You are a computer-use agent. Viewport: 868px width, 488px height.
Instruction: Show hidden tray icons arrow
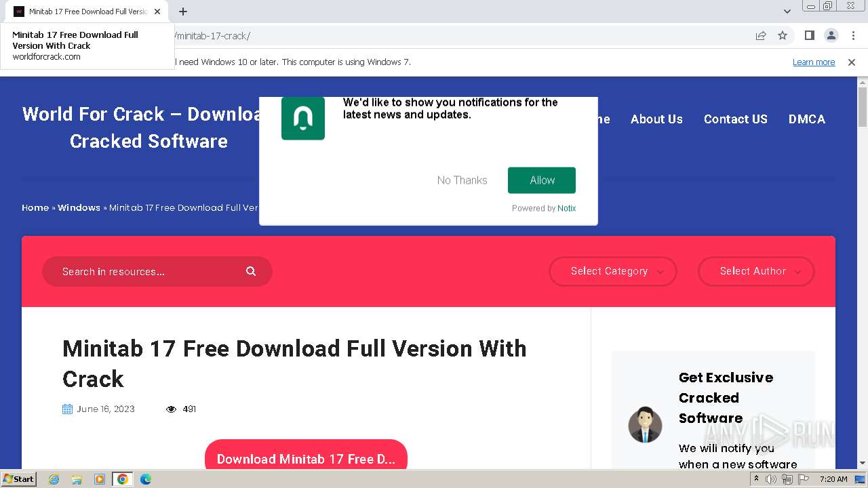click(756, 479)
